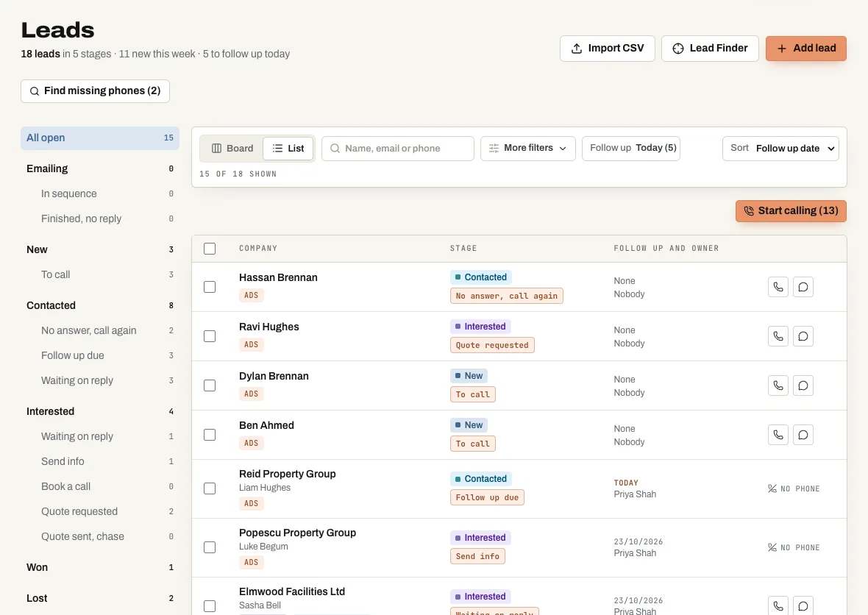Image resolution: width=868 pixels, height=615 pixels.
Task: Focus the Name, email or phone search field
Action: [x=397, y=149]
